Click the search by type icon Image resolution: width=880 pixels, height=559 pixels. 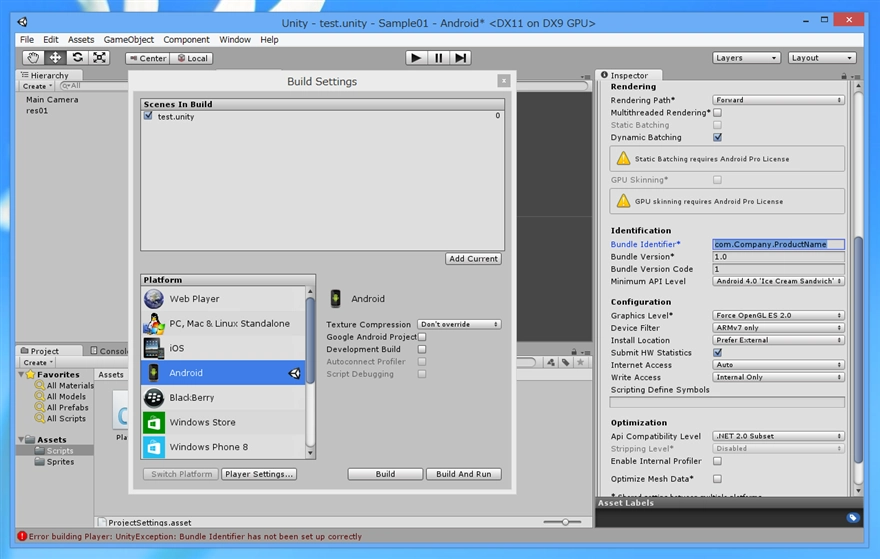[551, 363]
